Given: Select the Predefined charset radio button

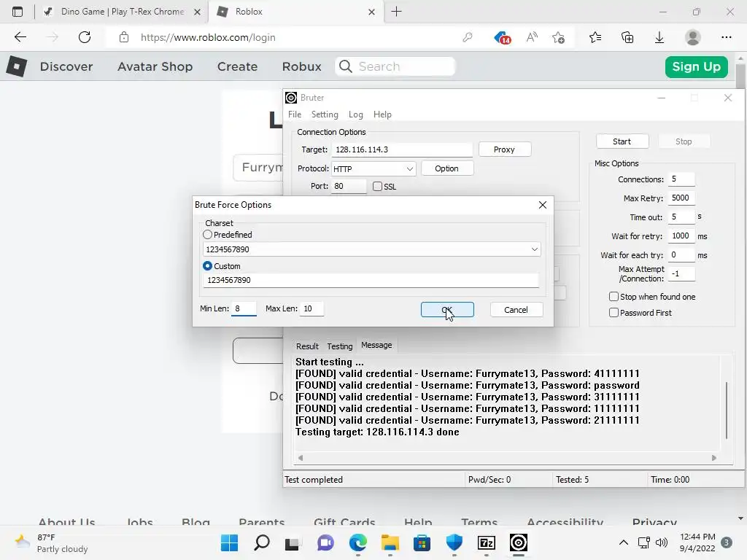Looking at the screenshot, I should [x=207, y=235].
